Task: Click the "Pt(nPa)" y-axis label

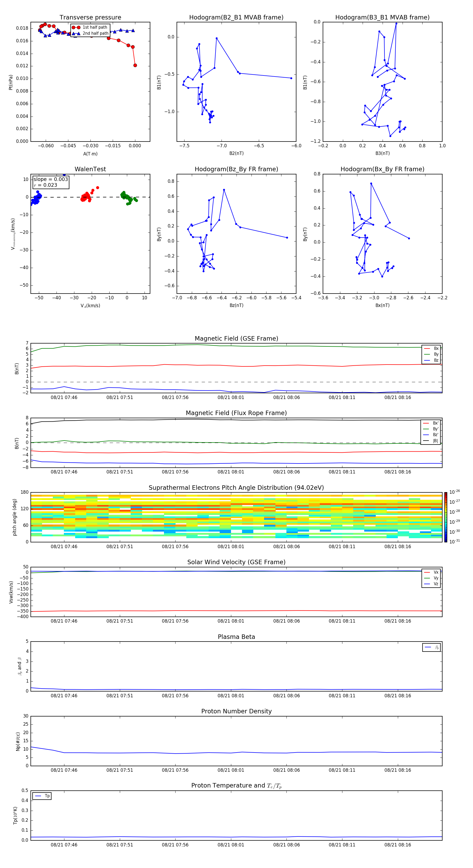Action: point(11,82)
